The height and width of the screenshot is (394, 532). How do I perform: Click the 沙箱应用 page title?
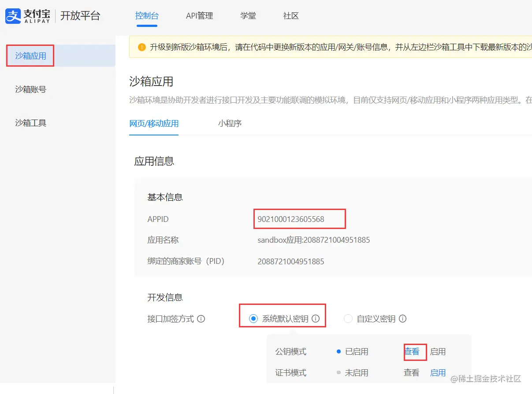(x=151, y=81)
